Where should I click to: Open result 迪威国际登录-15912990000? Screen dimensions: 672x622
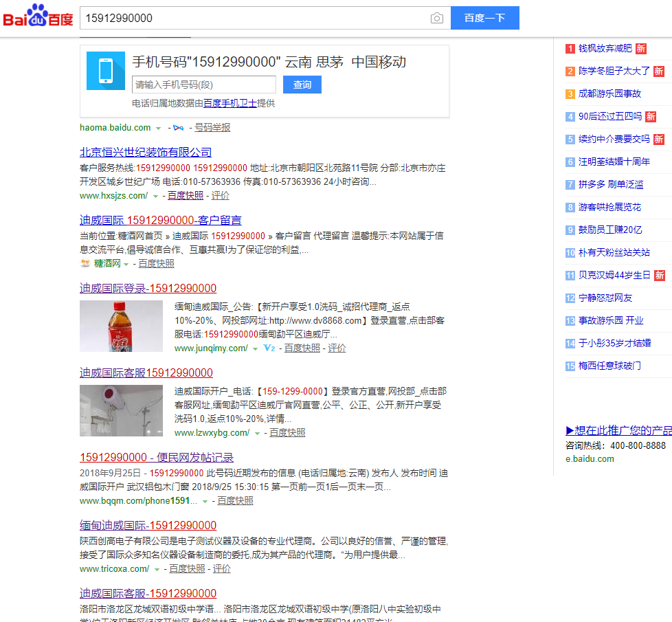(x=148, y=288)
